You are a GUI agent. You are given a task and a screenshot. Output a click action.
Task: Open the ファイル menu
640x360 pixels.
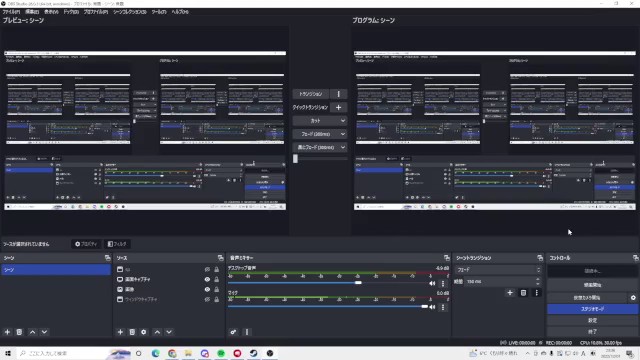(x=11, y=12)
